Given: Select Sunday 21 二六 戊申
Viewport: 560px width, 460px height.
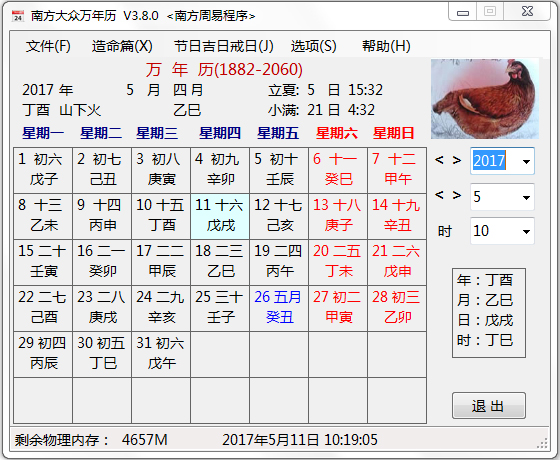Looking at the screenshot, I should (397, 262).
